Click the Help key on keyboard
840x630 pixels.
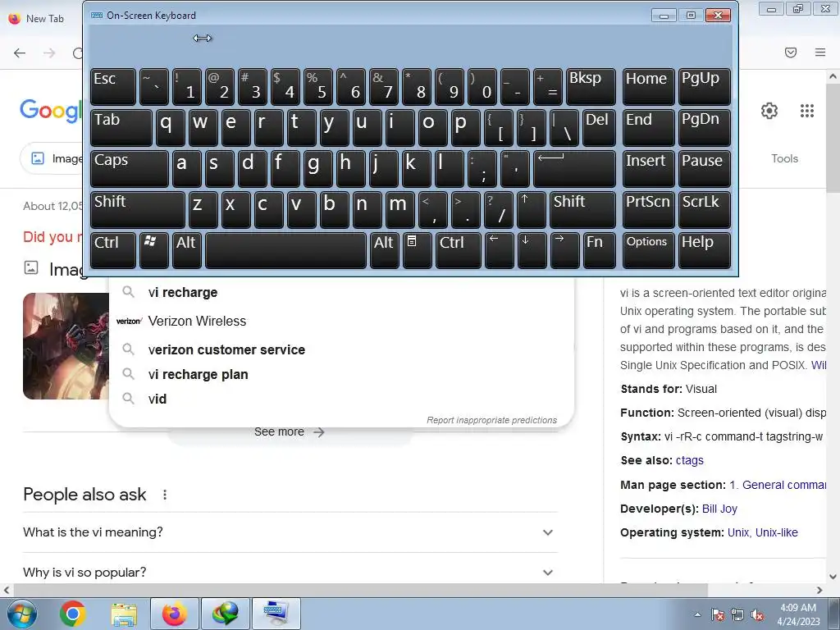704,250
